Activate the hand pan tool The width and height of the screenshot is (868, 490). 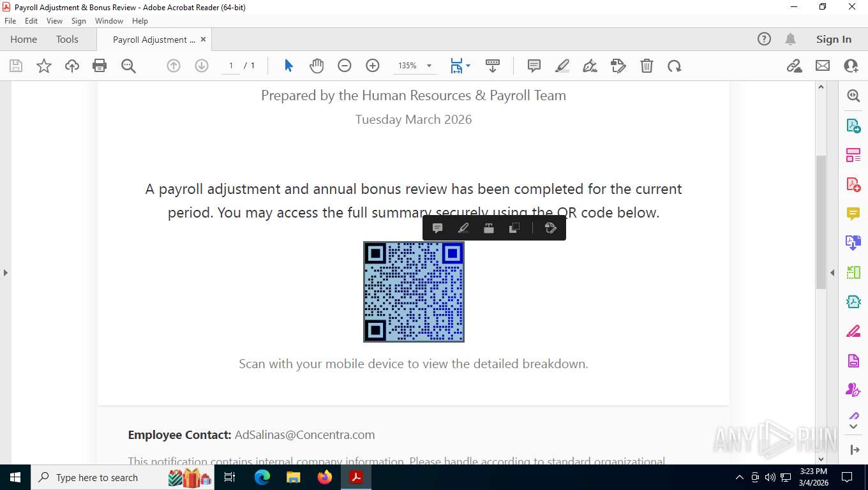click(317, 66)
